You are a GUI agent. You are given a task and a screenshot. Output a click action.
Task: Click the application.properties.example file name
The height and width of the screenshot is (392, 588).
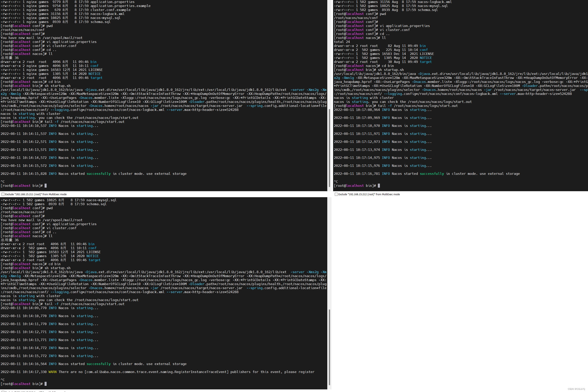click(x=121, y=6)
